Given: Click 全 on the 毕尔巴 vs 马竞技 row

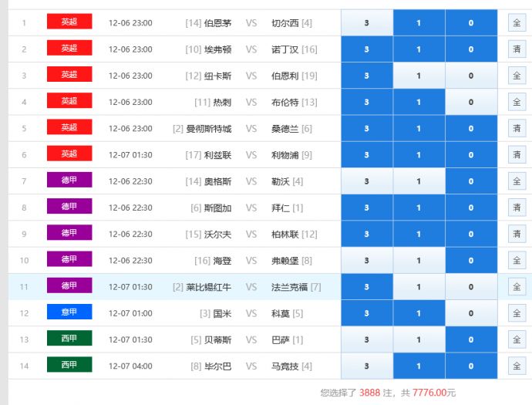Looking at the screenshot, I should click(x=517, y=366).
